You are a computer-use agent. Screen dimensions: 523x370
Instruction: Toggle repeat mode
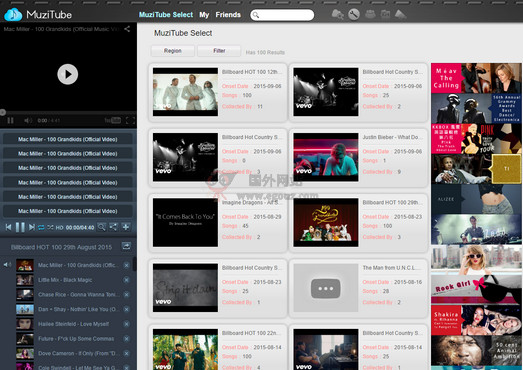pyautogui.click(x=41, y=227)
